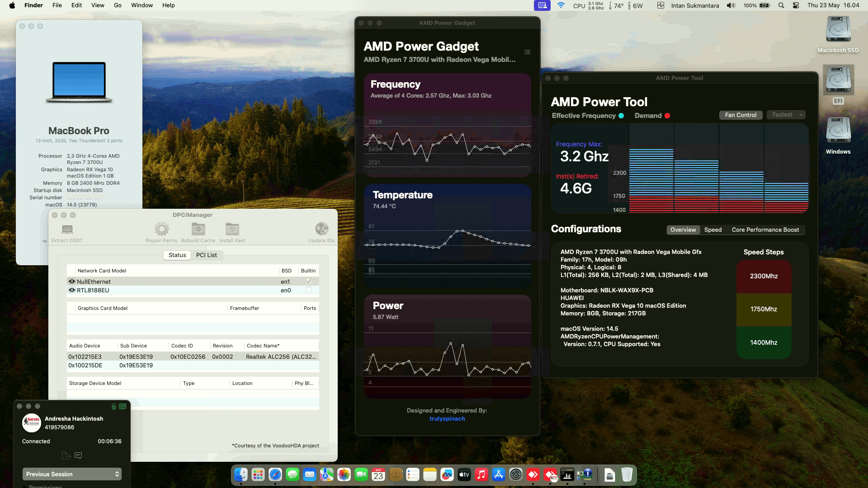
Task: Open Launchpad from the Dock
Action: pos(258,475)
